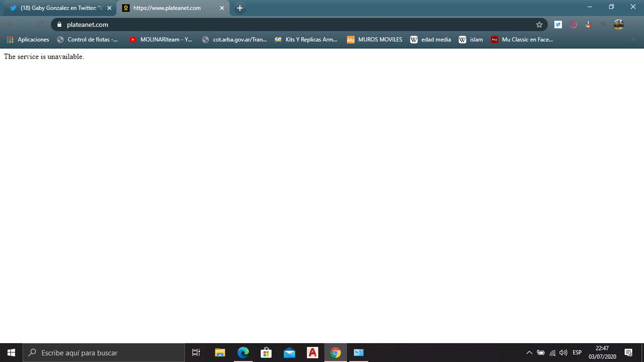This screenshot has width=644, height=362.
Task: Open the islam Wikipedia bookmark
Action: click(x=471, y=40)
